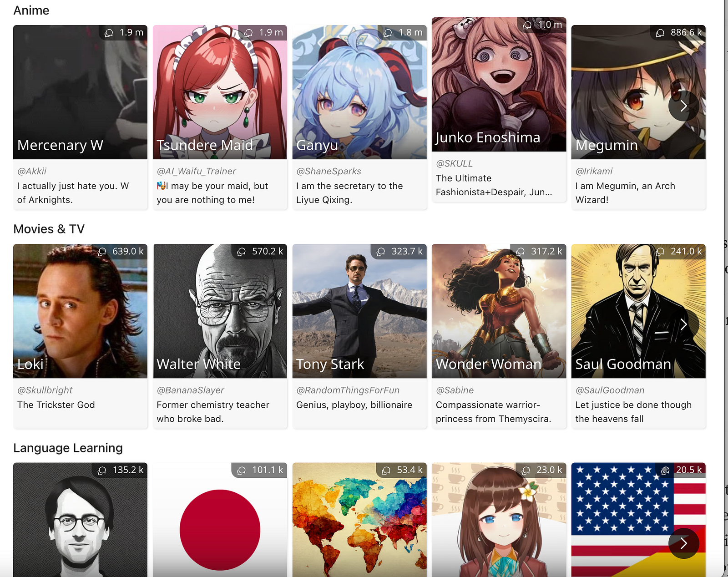728x577 pixels.
Task: Visit the @BananaSlayer creator page
Action: (x=190, y=390)
